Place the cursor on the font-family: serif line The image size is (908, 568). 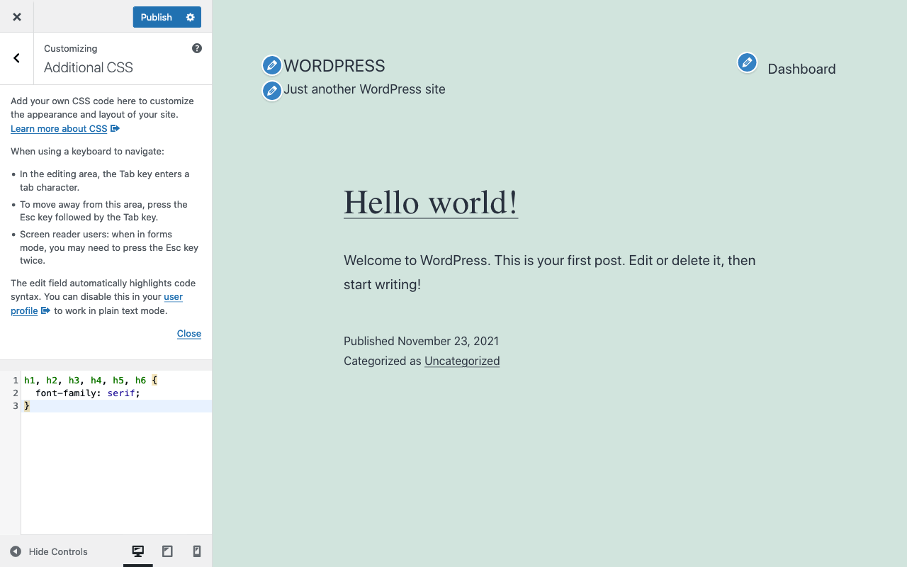pyautogui.click(x=87, y=393)
